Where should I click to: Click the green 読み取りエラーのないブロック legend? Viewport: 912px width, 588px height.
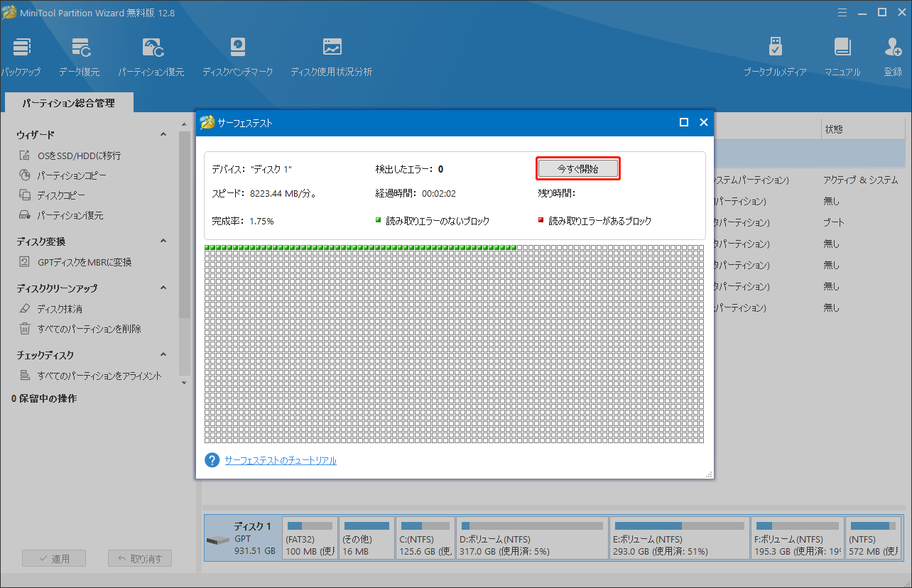(x=433, y=222)
